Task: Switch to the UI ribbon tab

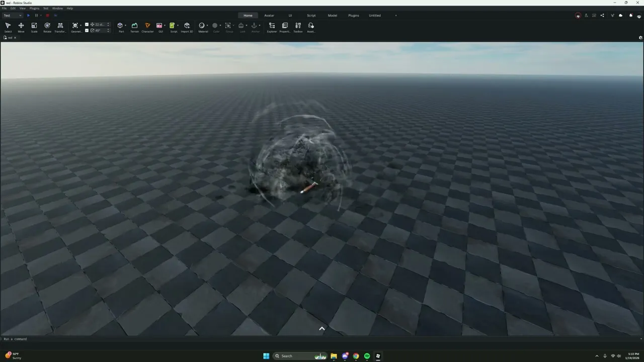Action: click(290, 16)
